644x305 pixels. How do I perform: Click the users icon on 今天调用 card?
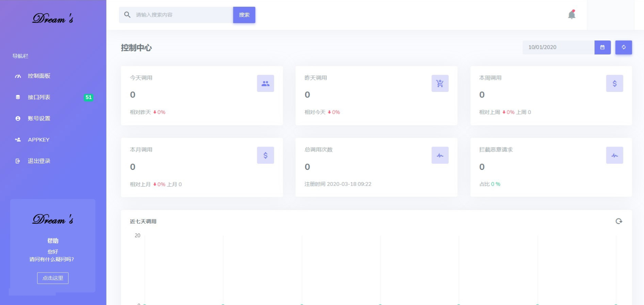tap(265, 83)
